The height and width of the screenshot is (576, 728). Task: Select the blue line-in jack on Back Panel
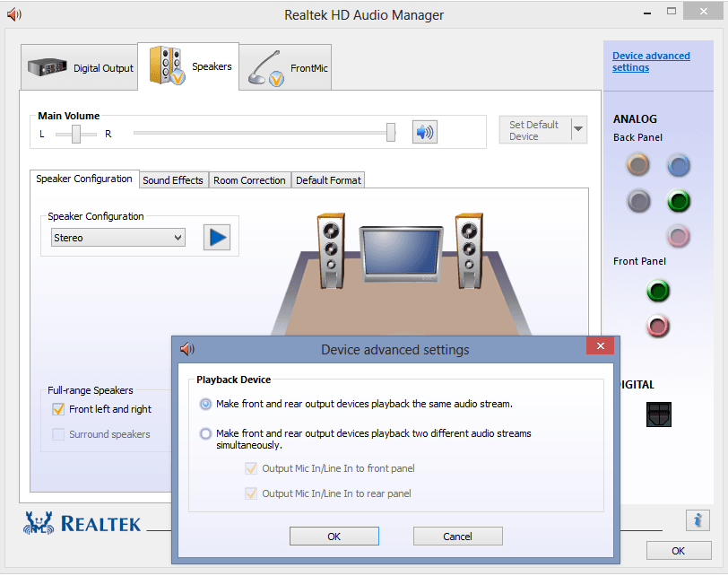pos(679,165)
